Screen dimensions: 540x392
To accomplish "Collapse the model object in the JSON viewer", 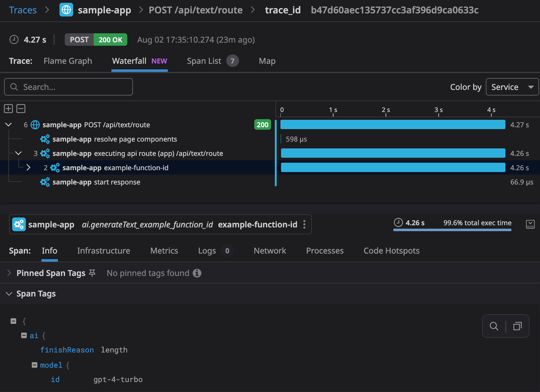I will point(34,365).
